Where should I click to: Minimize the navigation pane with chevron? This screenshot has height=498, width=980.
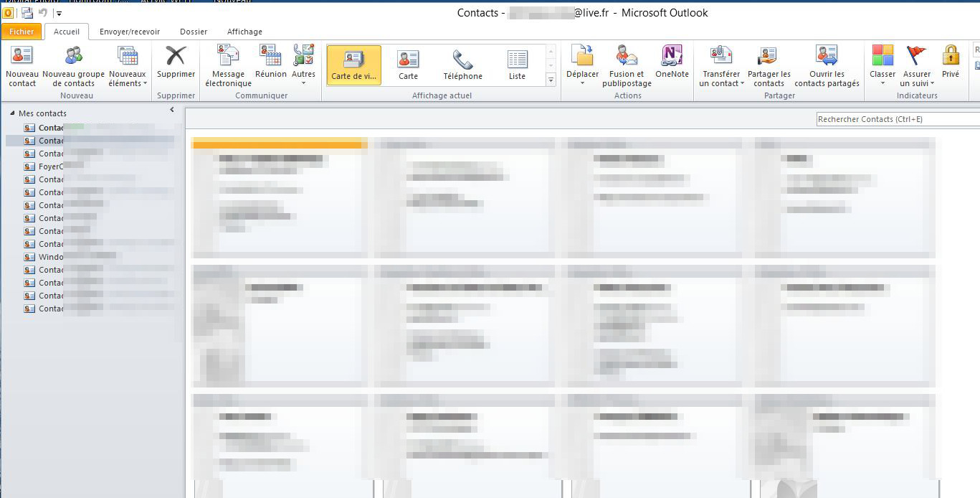172,110
